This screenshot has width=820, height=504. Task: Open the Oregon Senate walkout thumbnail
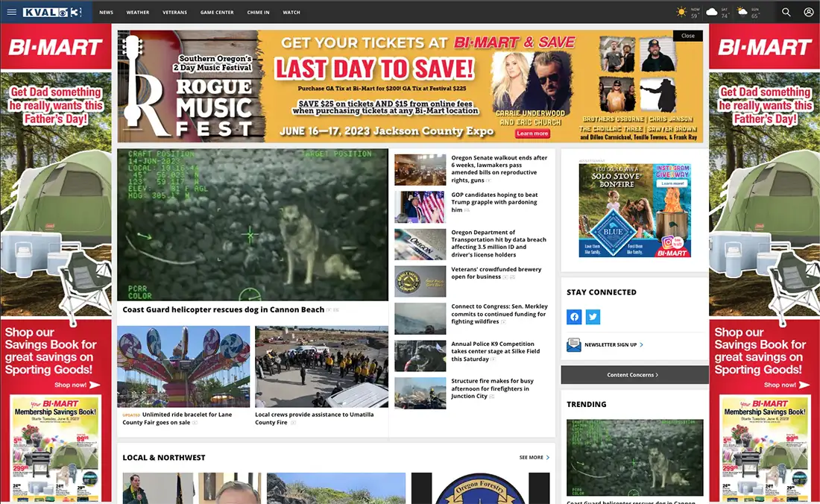[x=420, y=169]
